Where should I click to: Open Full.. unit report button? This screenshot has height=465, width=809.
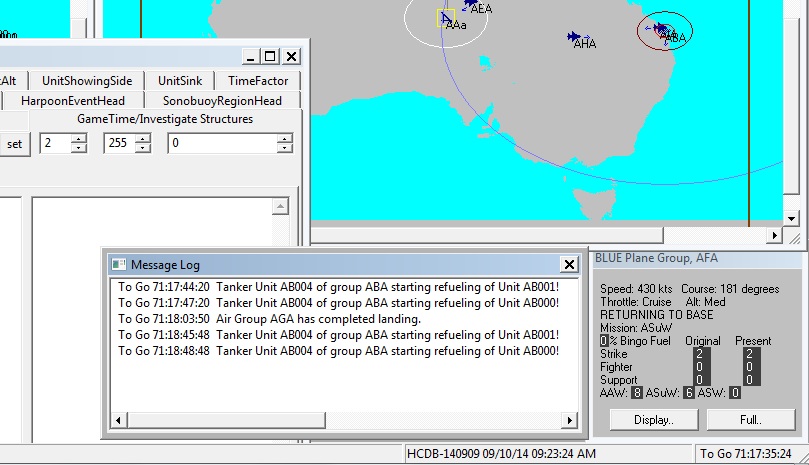click(750, 420)
